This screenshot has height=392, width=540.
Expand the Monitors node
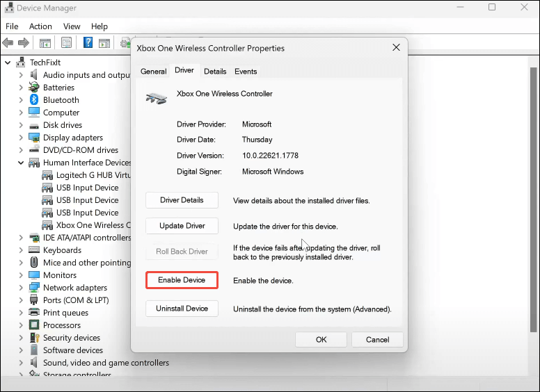pyautogui.click(x=21, y=275)
